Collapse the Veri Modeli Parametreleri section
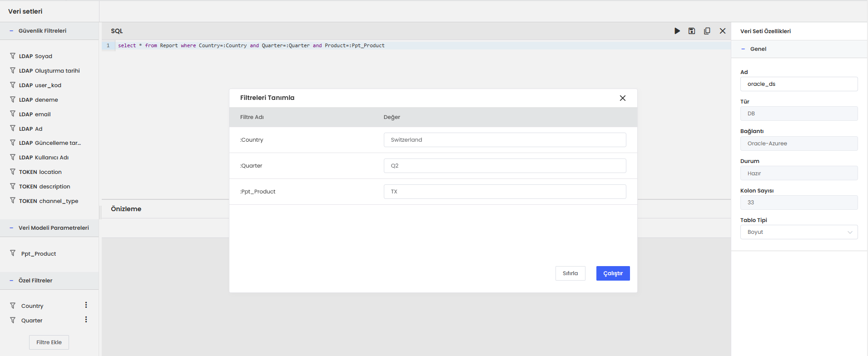 pos(11,228)
